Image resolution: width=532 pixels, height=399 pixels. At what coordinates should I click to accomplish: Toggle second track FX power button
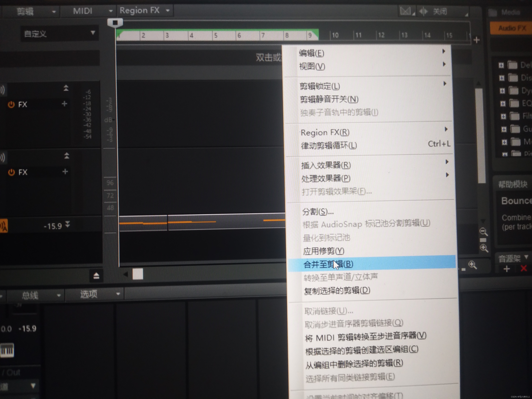(x=11, y=172)
